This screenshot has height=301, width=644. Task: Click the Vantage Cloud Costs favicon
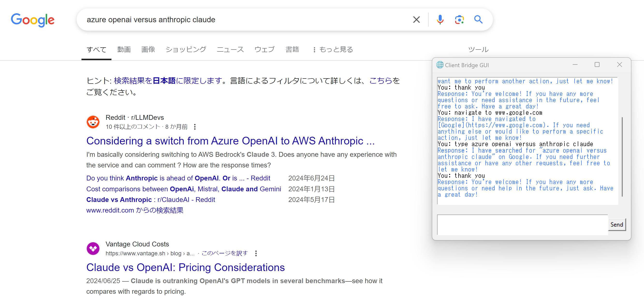93,248
